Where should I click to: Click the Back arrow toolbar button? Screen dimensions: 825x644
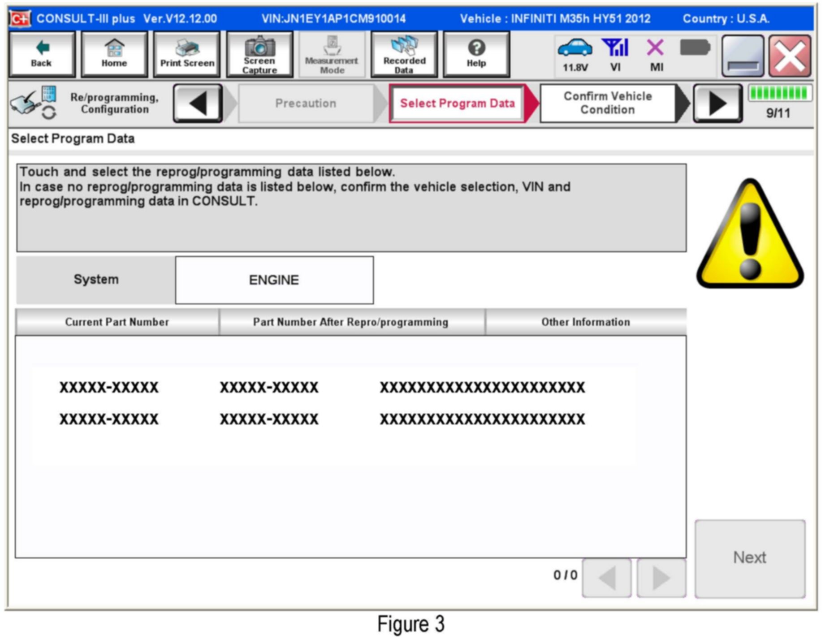pos(41,55)
